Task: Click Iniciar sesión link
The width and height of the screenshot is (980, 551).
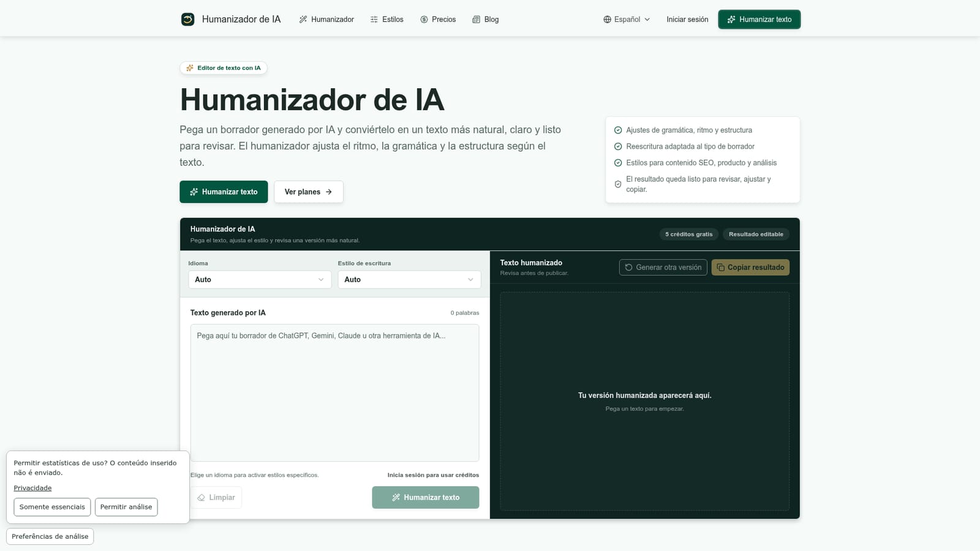Action: tap(687, 20)
